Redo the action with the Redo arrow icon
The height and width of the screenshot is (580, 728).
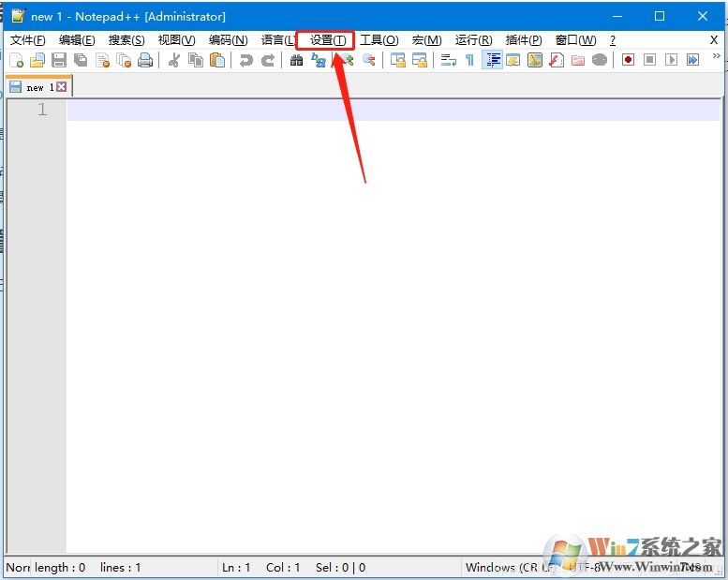tap(268, 60)
